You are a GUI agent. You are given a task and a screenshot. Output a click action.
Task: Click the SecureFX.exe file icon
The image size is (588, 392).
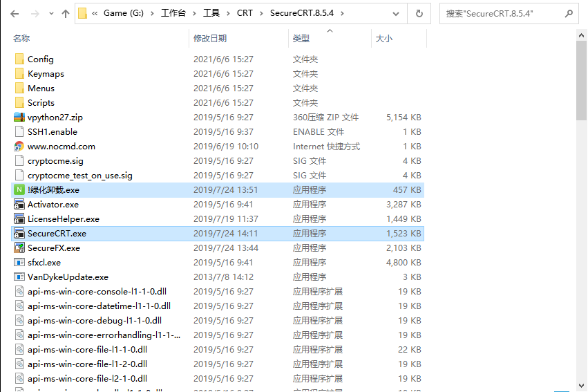pos(19,248)
